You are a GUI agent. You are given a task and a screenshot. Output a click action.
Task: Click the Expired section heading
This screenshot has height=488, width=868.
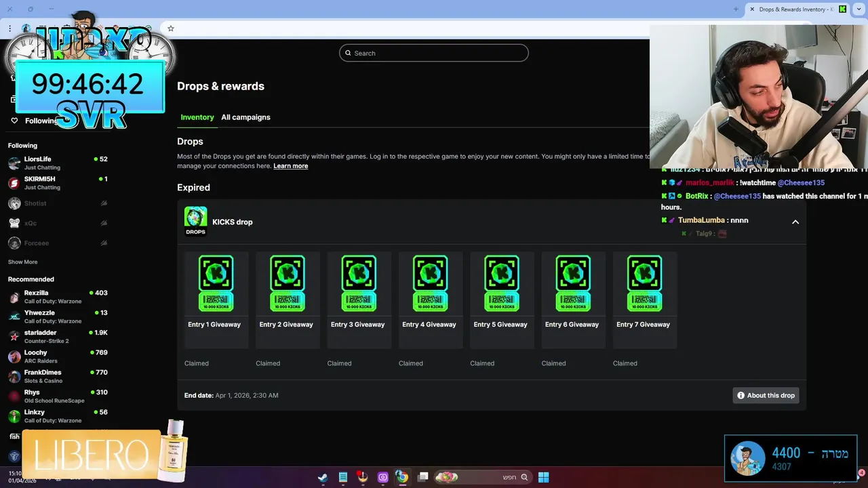pyautogui.click(x=194, y=188)
